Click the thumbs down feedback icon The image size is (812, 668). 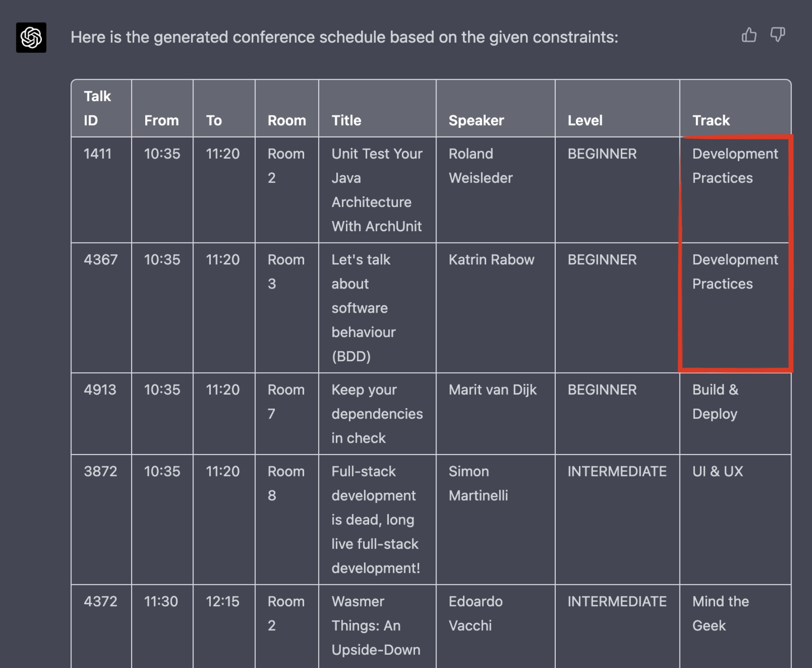coord(777,35)
